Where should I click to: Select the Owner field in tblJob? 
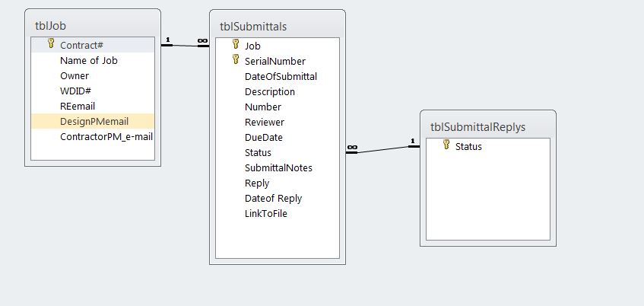(75, 75)
